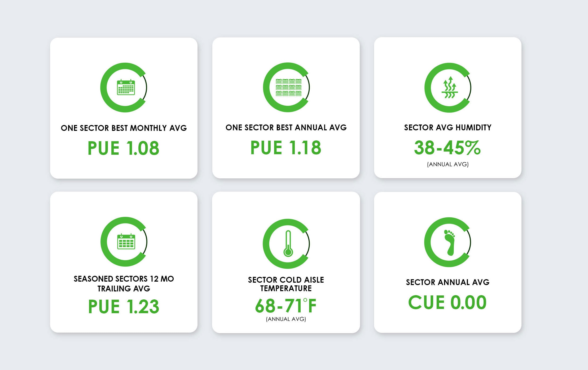The image size is (588, 370).
Task: Select the '38-45%' humidity value
Action: coord(447,148)
